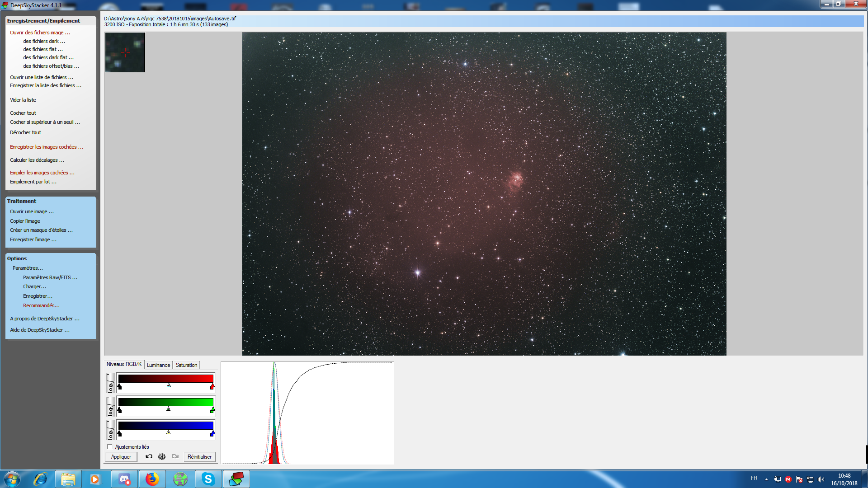
Task: Switch to the Luminance tab
Action: click(158, 365)
